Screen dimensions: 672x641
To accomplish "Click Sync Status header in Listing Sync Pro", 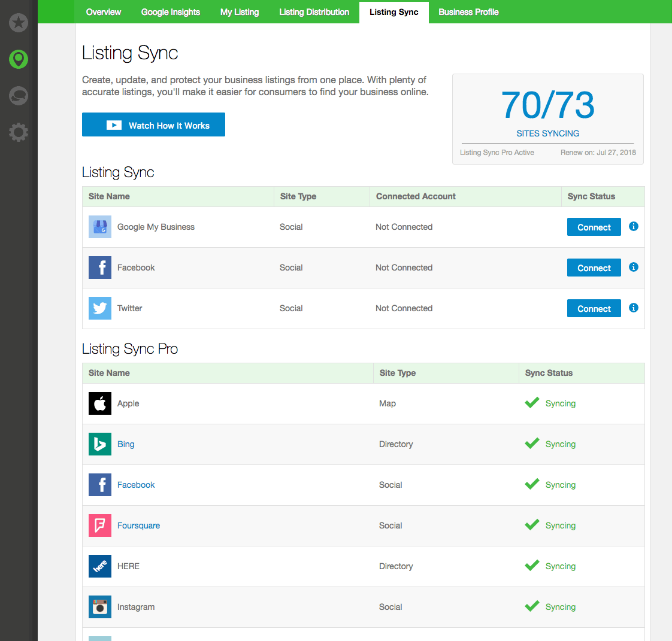I will pos(549,373).
